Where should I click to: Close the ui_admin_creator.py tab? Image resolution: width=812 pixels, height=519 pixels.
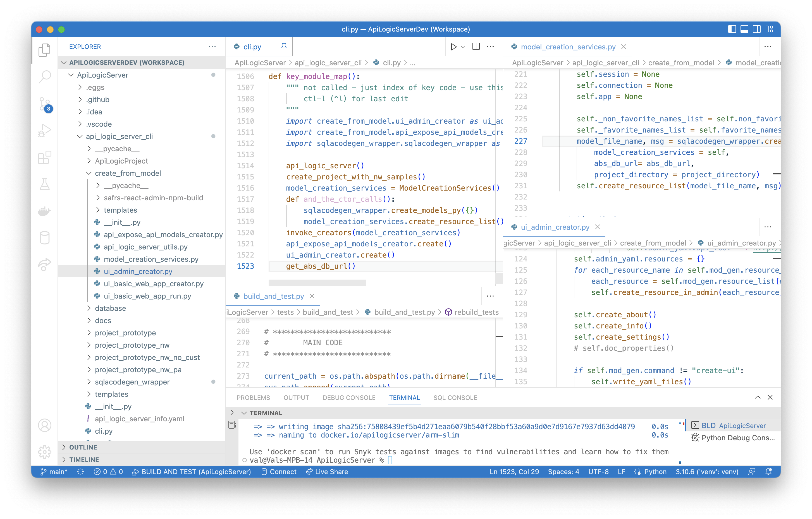click(x=598, y=227)
